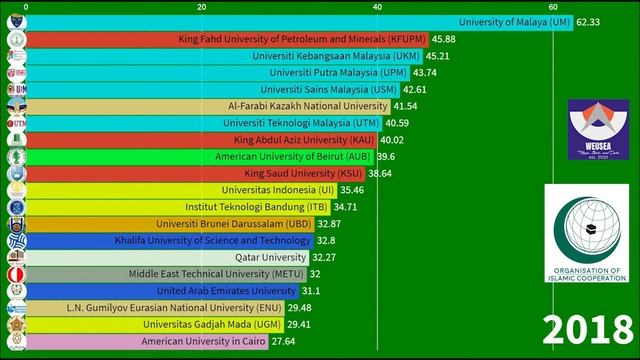640x360 pixels.
Task: Click the University of Malaya logo icon
Action: click(x=17, y=22)
